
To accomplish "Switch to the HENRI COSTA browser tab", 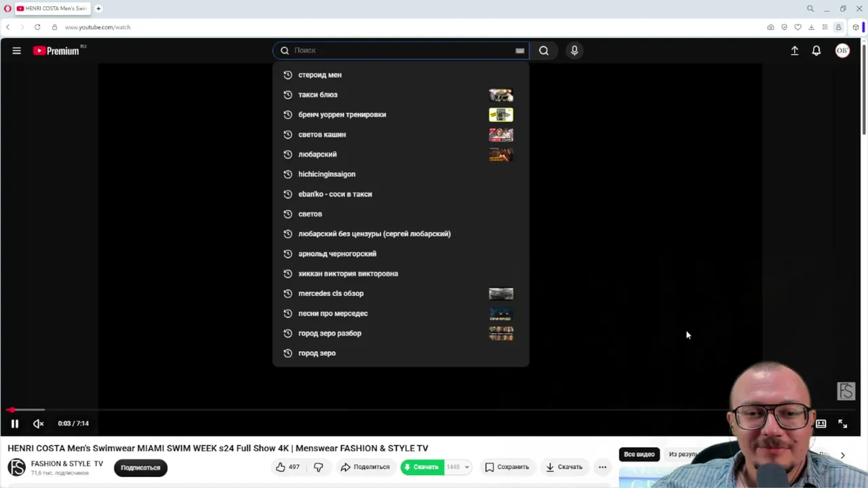I will click(x=53, y=8).
